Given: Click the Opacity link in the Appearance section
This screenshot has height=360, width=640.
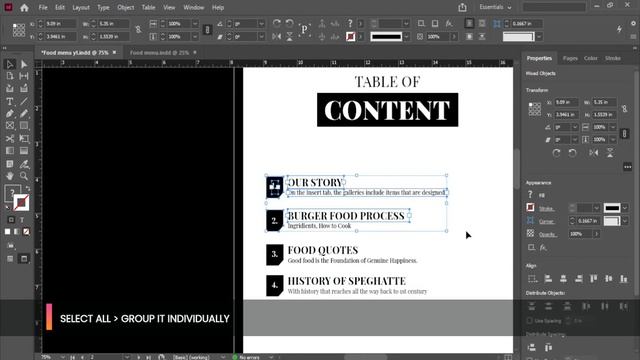Looking at the screenshot, I should tap(548, 234).
